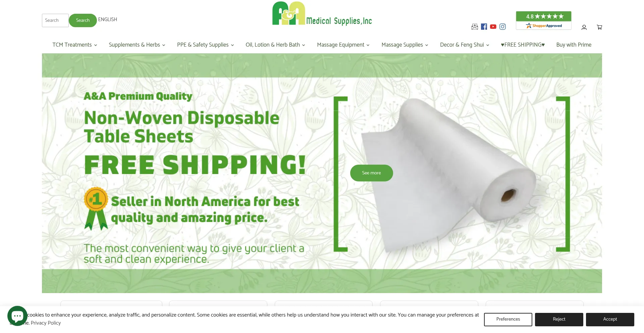View the Shopper Approved 4.8 rating badge
644x333 pixels.
[543, 20]
